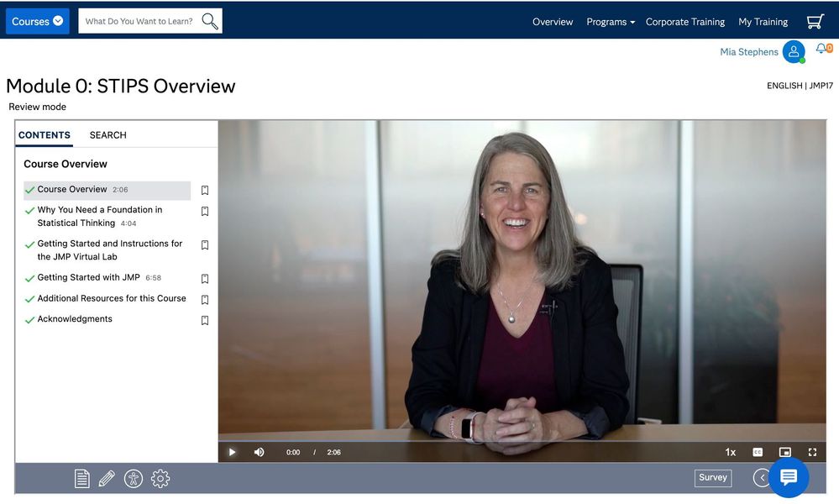Open the notes pencil icon
Viewport: 839px width, 504px height.
pos(107,478)
